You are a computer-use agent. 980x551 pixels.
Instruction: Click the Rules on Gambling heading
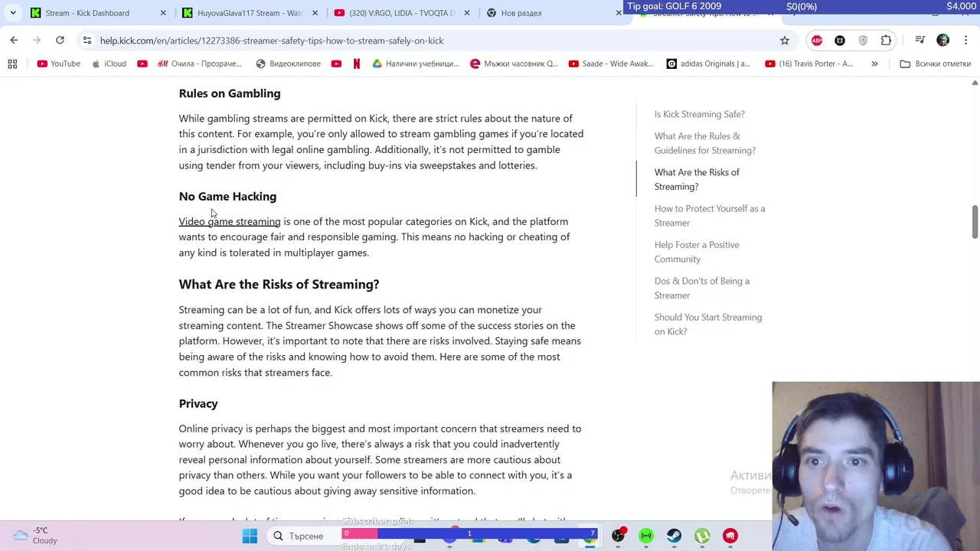pos(230,93)
